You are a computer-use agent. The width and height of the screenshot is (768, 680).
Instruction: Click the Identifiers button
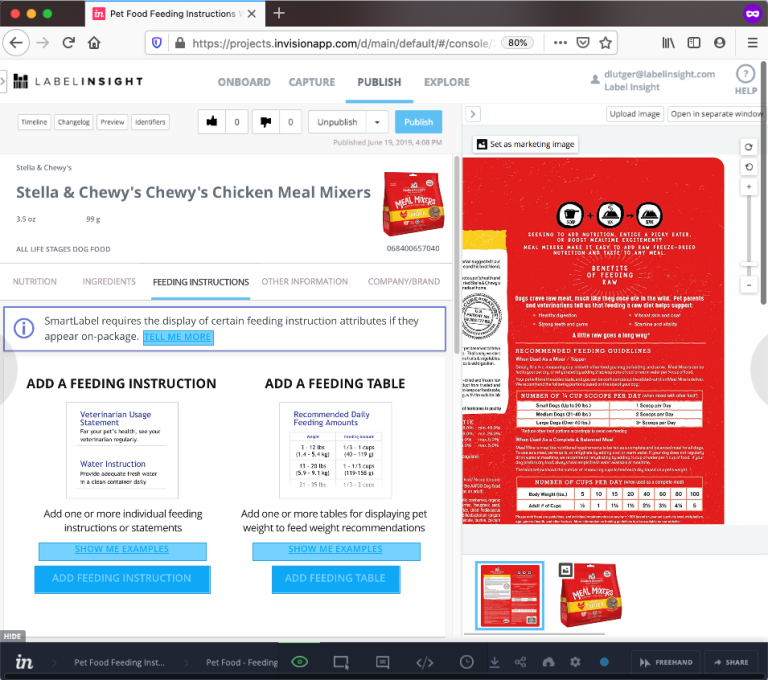pos(150,122)
